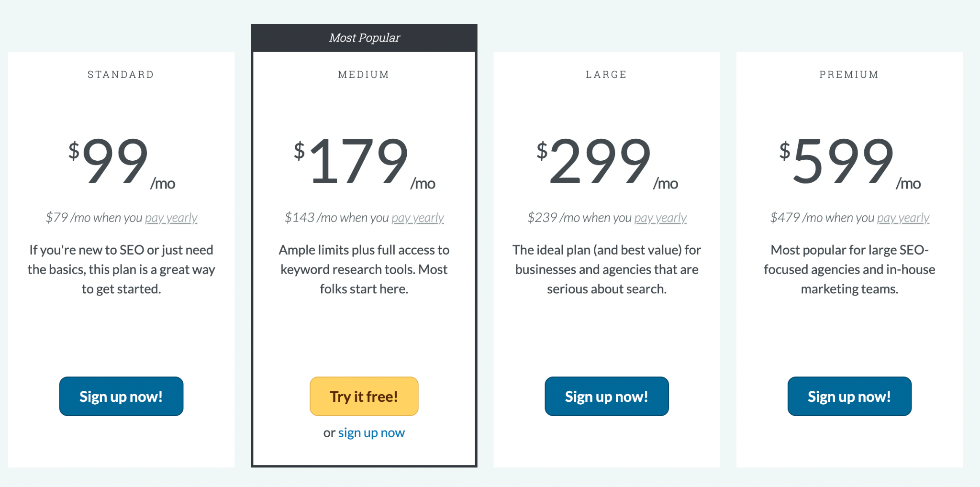The height and width of the screenshot is (487, 980).
Task: Click the $99 /mo price
Action: 122,162
